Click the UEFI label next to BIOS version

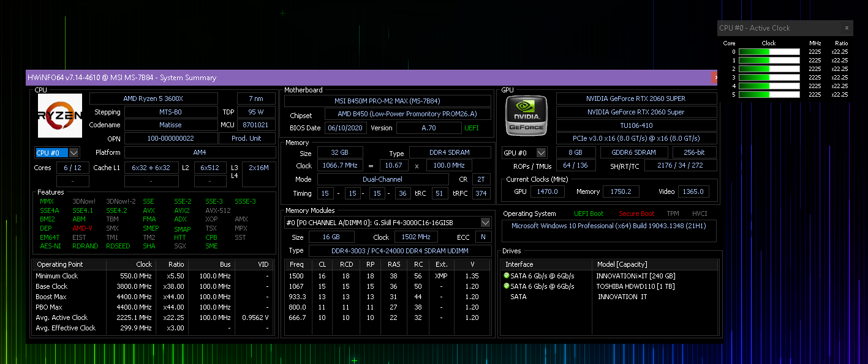coord(472,128)
